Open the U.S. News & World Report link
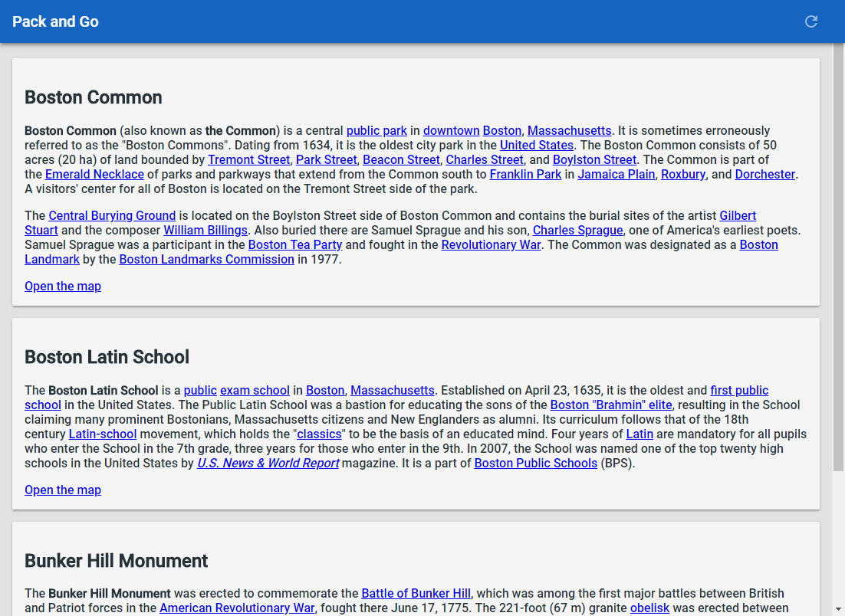Screen dimensions: 845x616 (268, 463)
